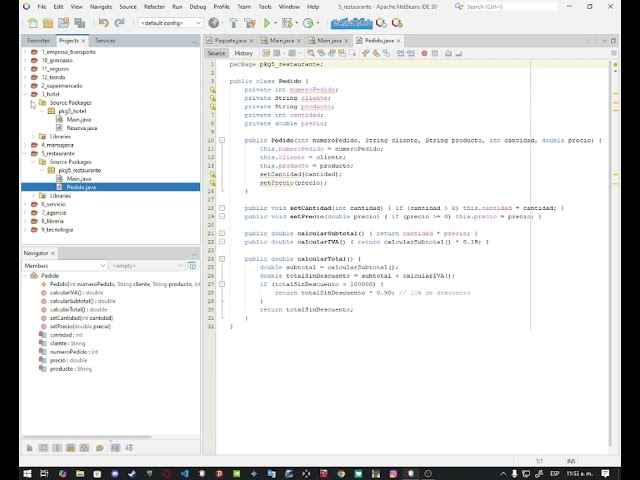640x480 pixels.
Task: Click the first profiler icon after memory bar
Action: pyautogui.click(x=381, y=23)
